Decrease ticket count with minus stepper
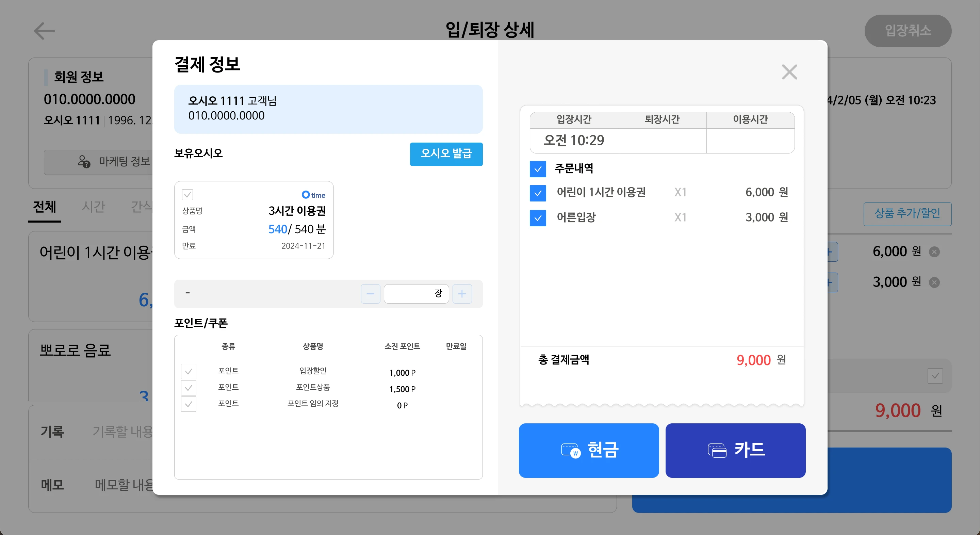 click(x=370, y=294)
